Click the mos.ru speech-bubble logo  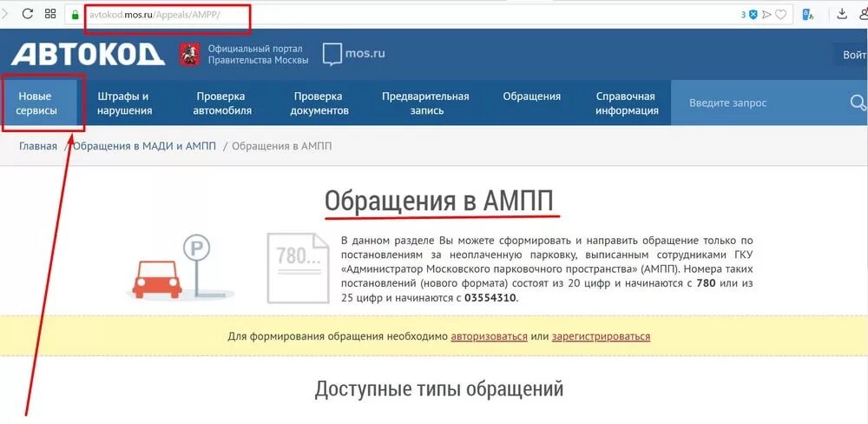click(x=354, y=55)
